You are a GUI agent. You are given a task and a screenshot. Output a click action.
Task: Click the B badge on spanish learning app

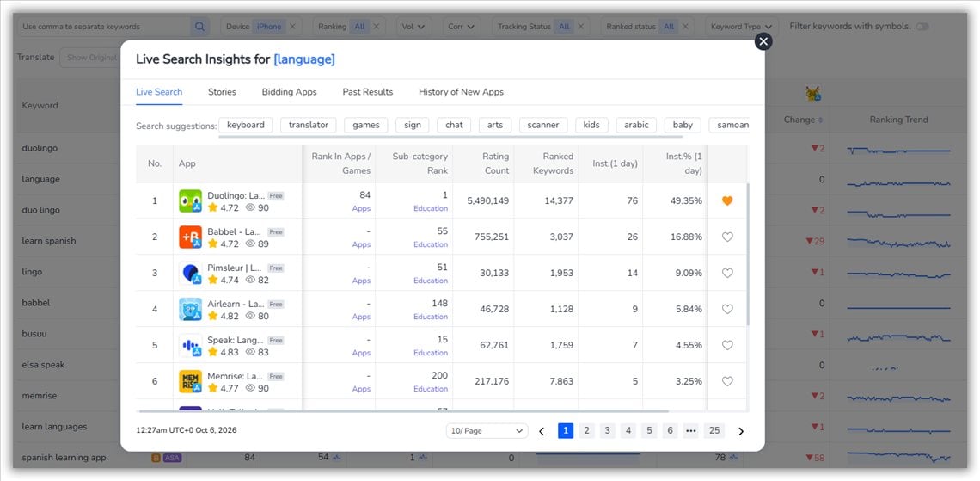(156, 458)
